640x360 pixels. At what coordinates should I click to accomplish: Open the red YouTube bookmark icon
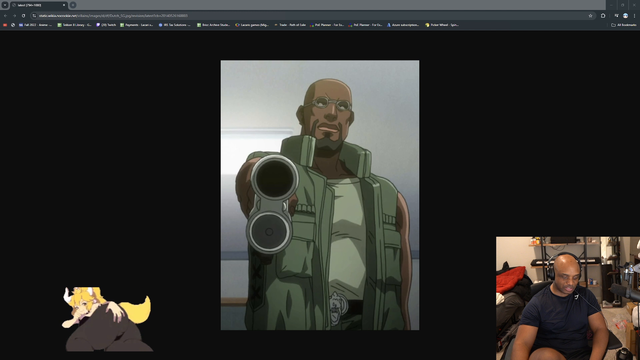coord(5,25)
